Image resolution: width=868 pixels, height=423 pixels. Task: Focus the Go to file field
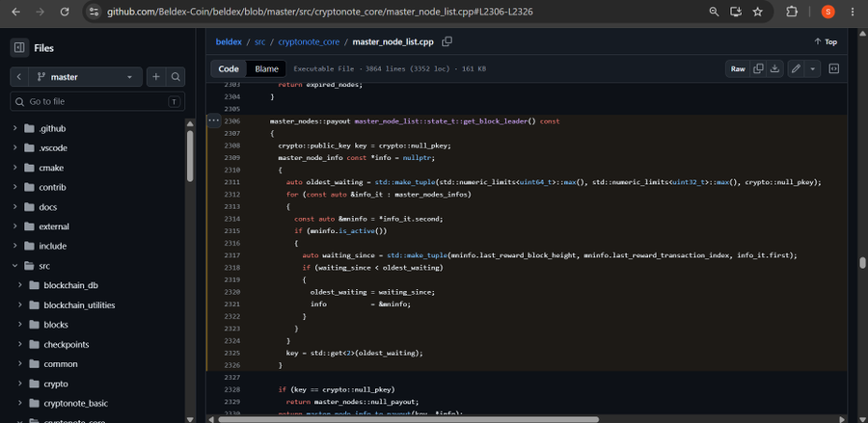click(97, 101)
